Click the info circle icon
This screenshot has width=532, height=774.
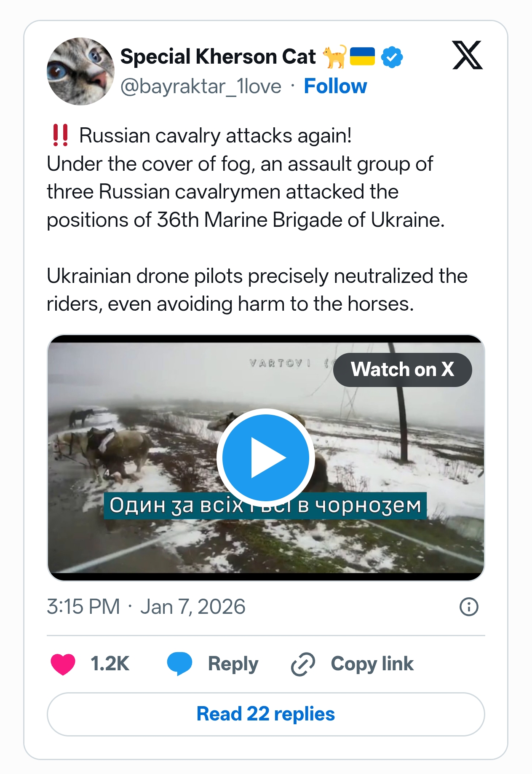468,607
